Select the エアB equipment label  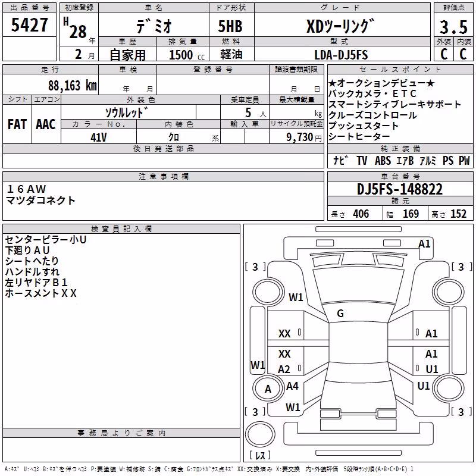coord(405,161)
